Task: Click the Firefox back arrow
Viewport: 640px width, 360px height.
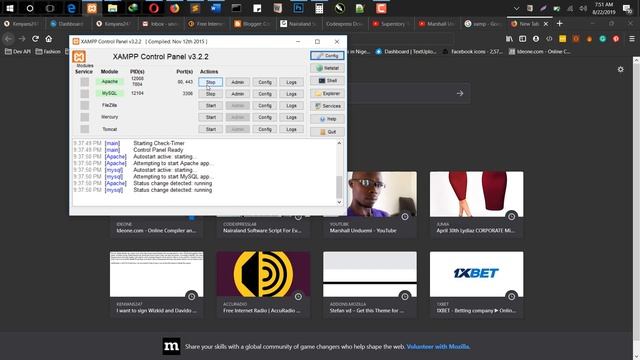Action: (x=8, y=38)
